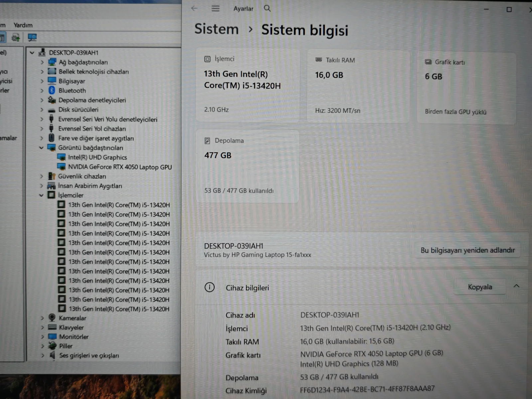The height and width of the screenshot is (399, 532).
Task: Click the Depolama denetleyicileri icon
Action: click(x=52, y=100)
